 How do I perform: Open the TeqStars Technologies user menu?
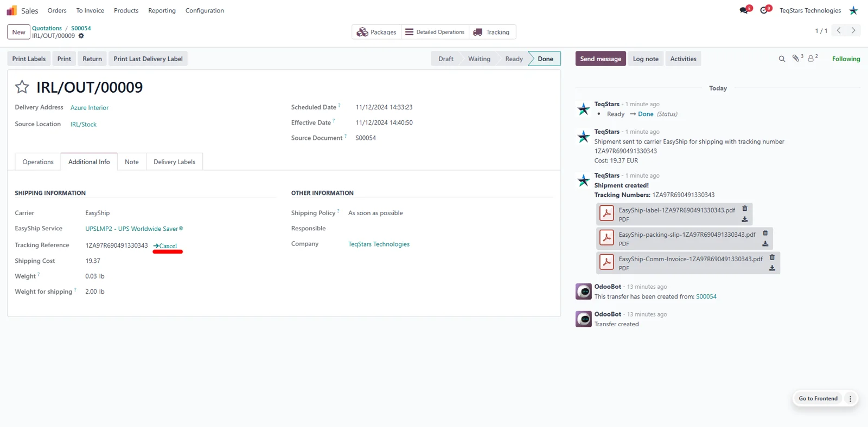point(819,10)
